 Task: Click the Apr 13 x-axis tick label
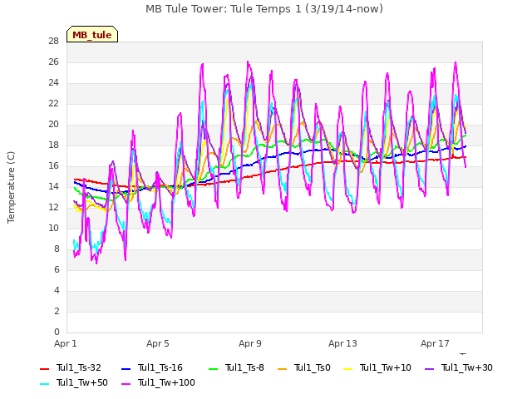[342, 343]
